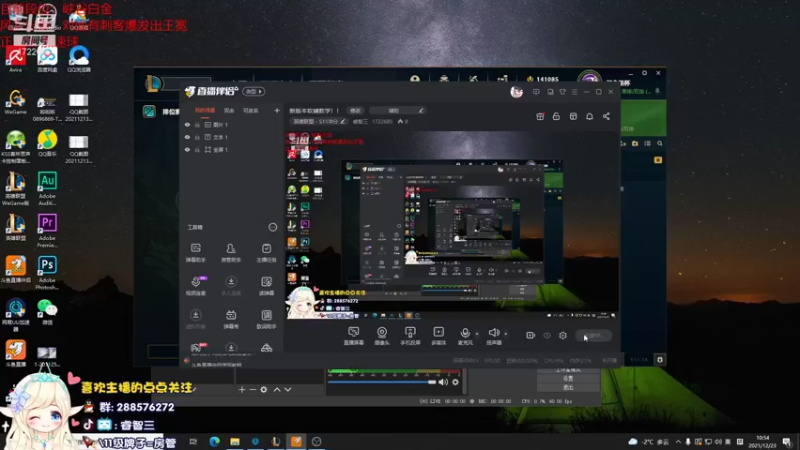Viewport: 800px width, 450px height.
Task: Move OBS source down with down arrow
Action: coord(288,389)
